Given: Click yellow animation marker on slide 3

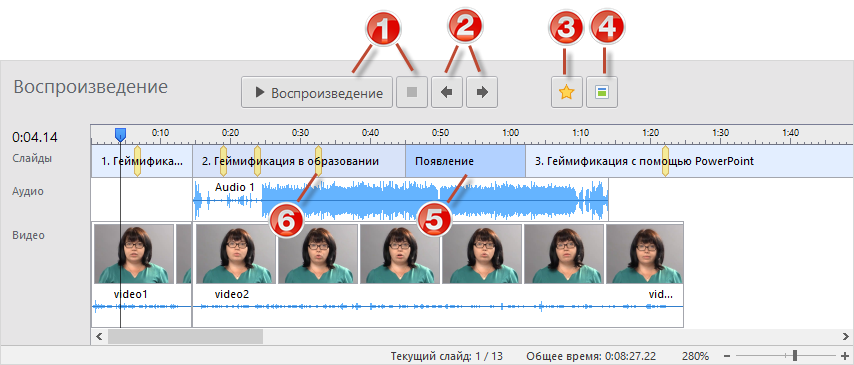Looking at the screenshot, I should point(665,161).
